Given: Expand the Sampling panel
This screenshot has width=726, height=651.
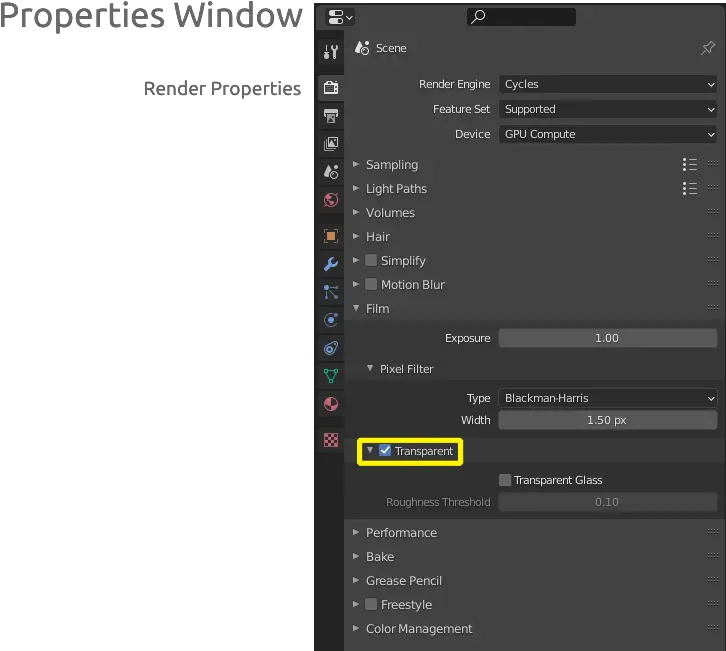Looking at the screenshot, I should pyautogui.click(x=356, y=164).
